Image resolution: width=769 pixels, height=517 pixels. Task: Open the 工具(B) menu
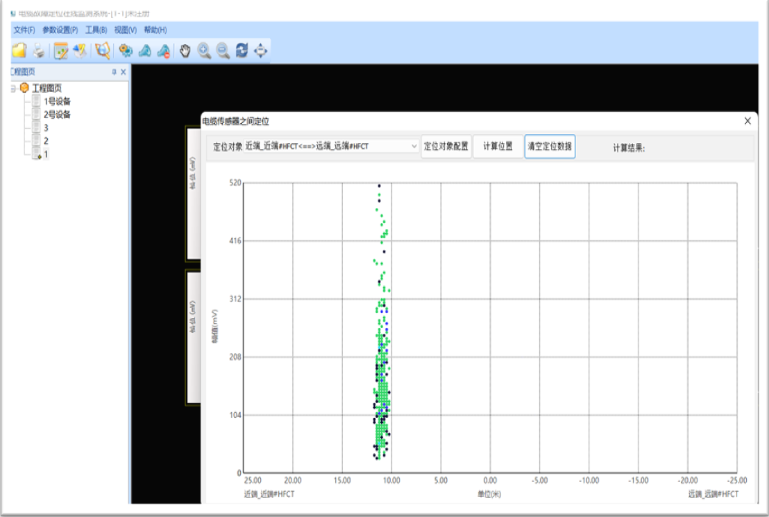click(x=96, y=31)
